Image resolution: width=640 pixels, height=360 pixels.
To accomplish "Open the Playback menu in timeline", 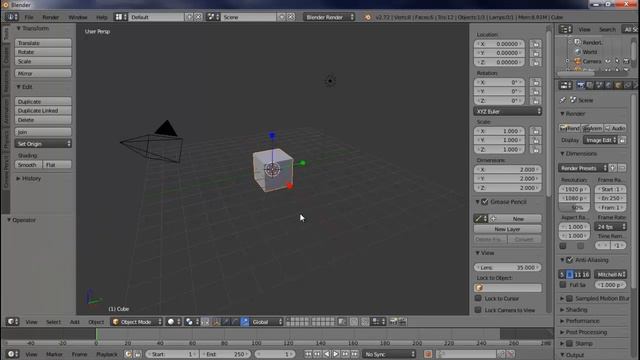I will [107, 354].
